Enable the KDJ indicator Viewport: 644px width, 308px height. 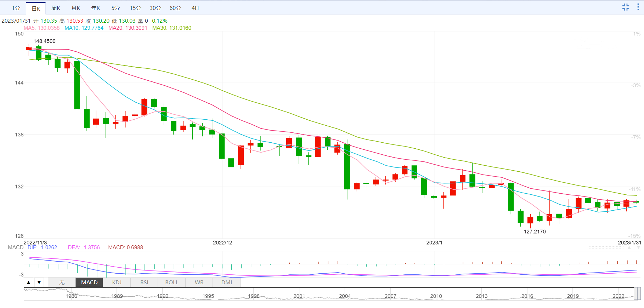pyautogui.click(x=117, y=283)
